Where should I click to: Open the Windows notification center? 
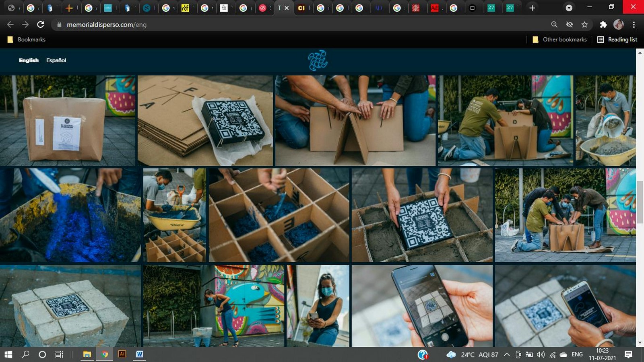pos(628,354)
